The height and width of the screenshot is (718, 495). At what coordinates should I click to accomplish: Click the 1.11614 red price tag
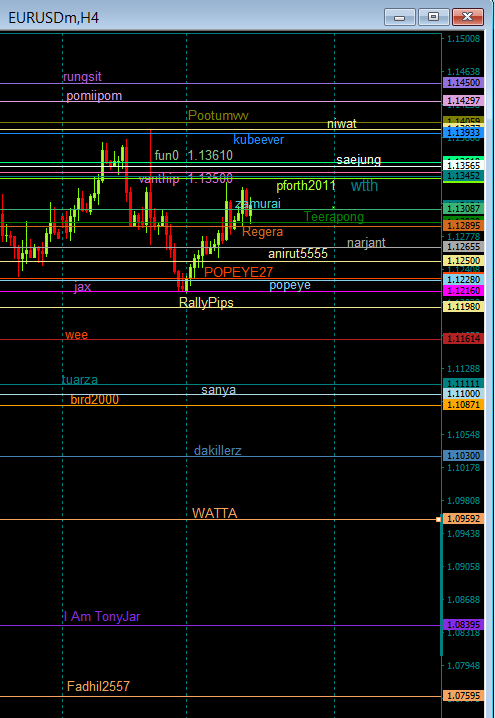(463, 339)
